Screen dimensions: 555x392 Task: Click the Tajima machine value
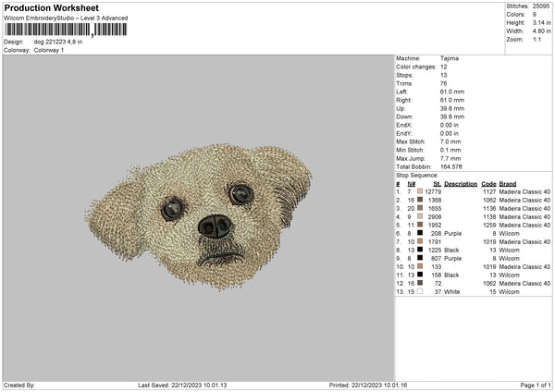(450, 58)
